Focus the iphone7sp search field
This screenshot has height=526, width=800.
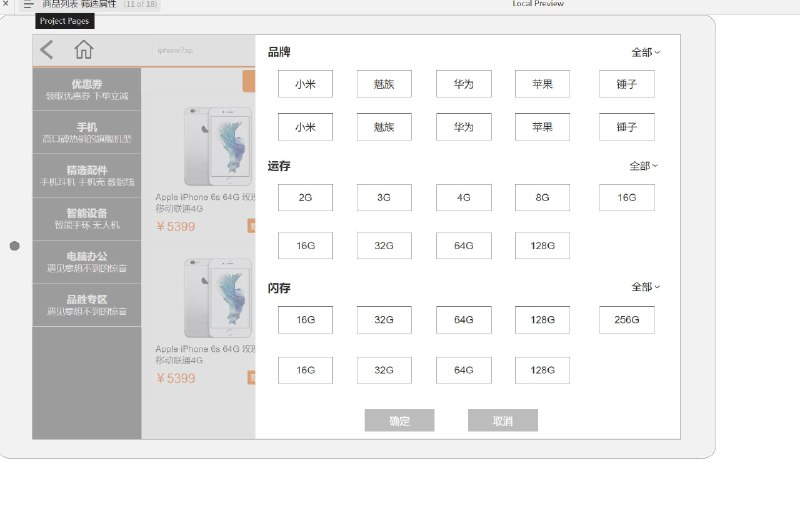203,50
